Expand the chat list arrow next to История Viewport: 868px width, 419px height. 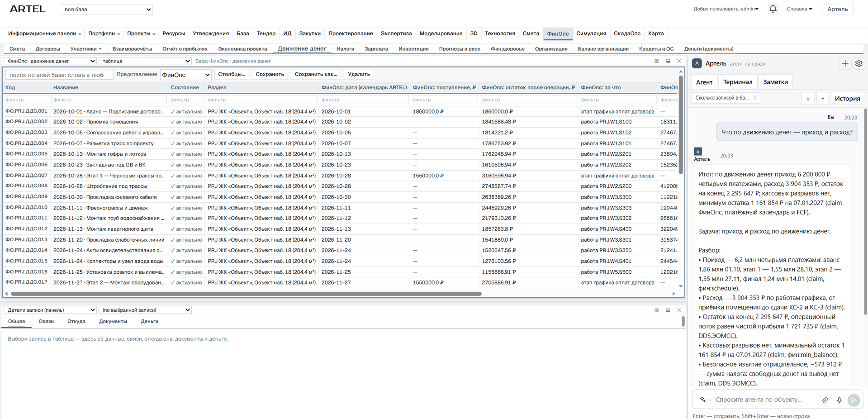(x=823, y=98)
